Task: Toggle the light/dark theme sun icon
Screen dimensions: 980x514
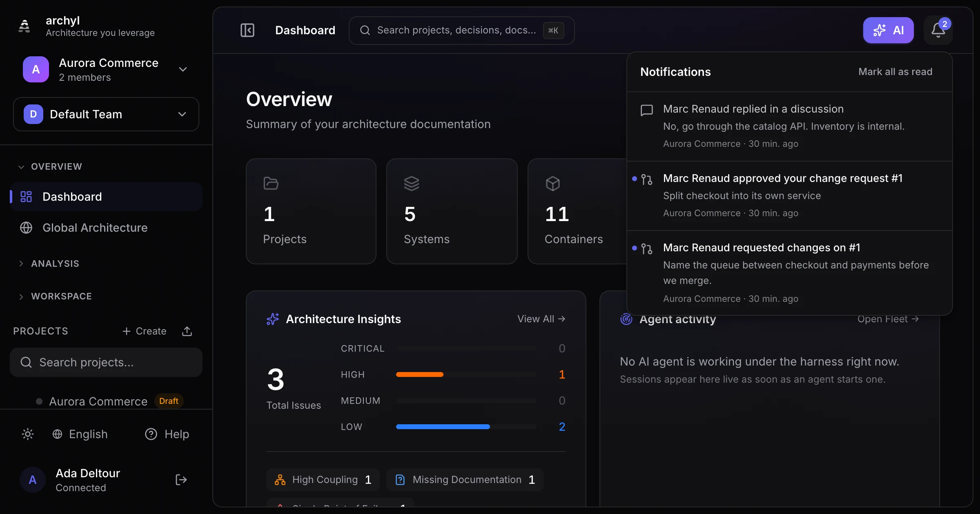Action: tap(28, 434)
